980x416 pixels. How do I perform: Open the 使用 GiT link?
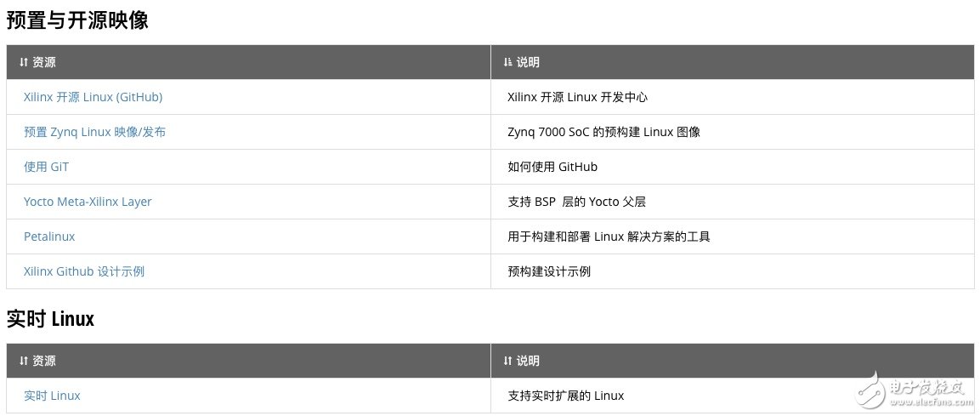[46, 167]
